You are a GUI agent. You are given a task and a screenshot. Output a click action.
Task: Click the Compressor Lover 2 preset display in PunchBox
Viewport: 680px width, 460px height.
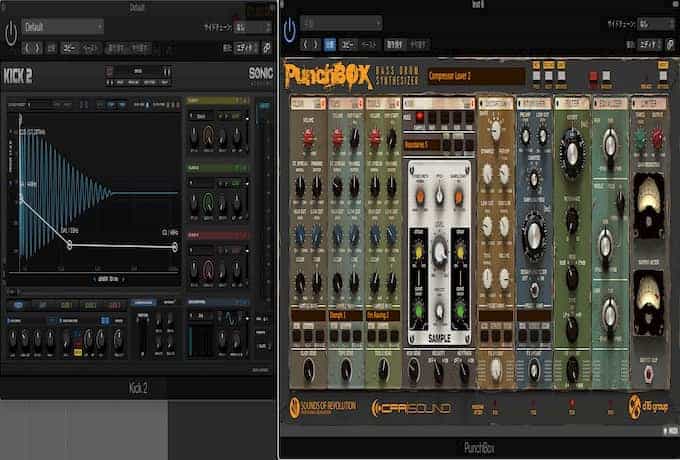point(476,76)
